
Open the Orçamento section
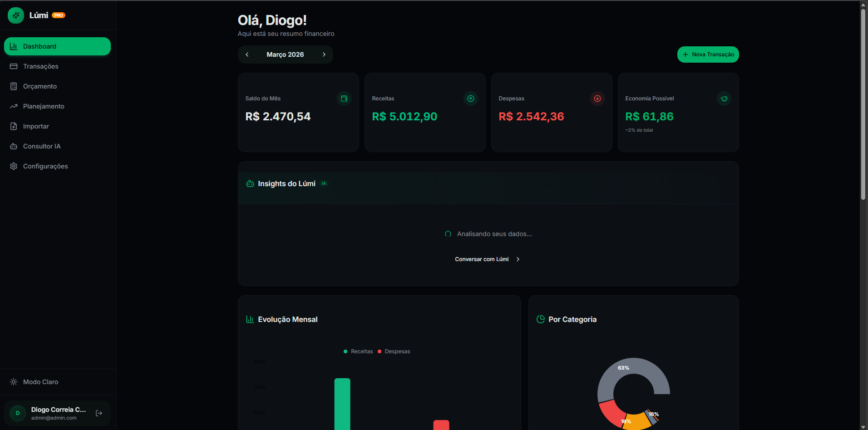tap(57, 86)
